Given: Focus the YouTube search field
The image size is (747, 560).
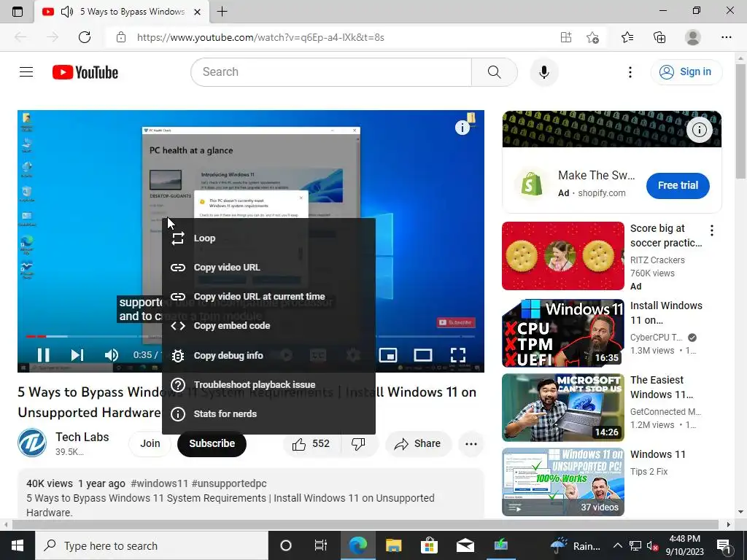Looking at the screenshot, I should [331, 72].
